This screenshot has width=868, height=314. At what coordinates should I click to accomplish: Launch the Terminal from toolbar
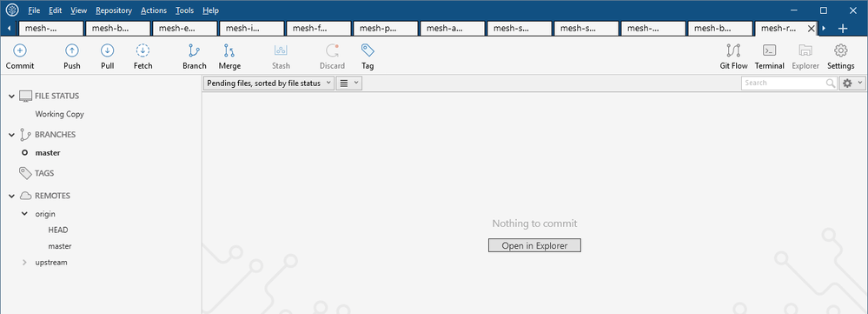click(770, 51)
